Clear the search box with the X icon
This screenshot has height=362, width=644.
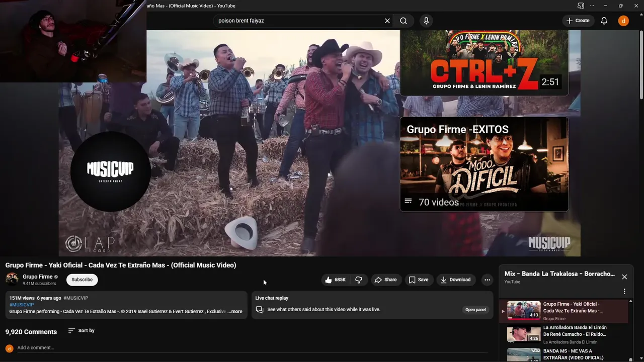[387, 21]
